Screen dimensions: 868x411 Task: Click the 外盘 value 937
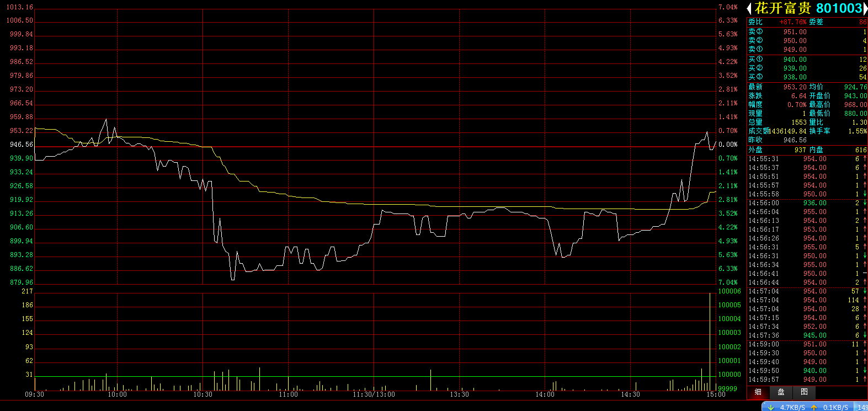(x=801, y=150)
